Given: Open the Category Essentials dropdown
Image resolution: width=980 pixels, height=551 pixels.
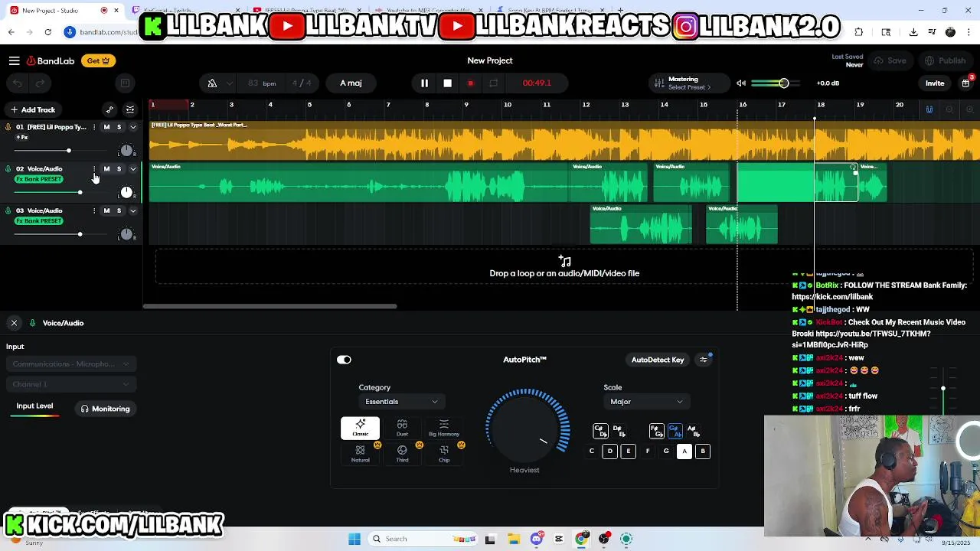Looking at the screenshot, I should pyautogui.click(x=401, y=402).
